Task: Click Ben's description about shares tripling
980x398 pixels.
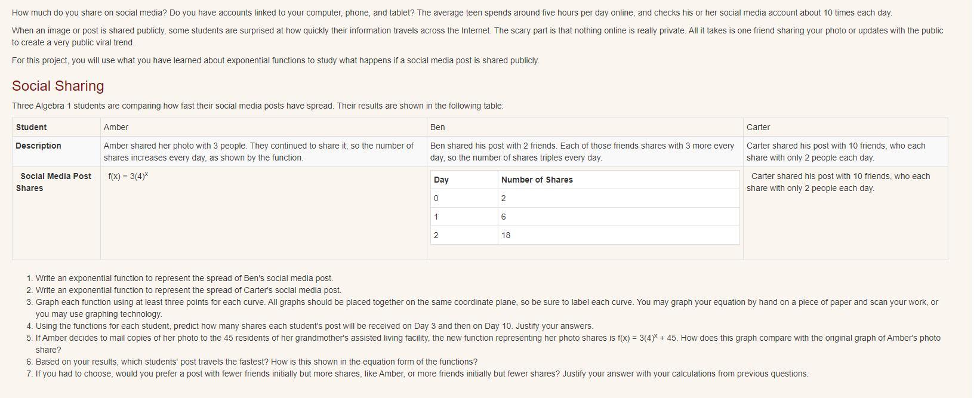Action: (x=582, y=152)
